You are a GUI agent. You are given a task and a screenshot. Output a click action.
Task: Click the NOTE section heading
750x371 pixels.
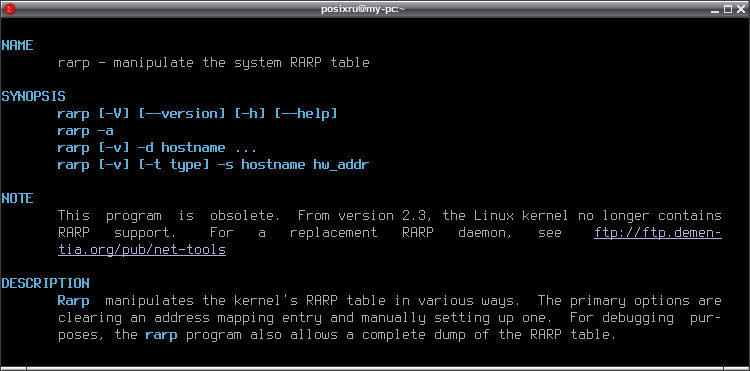(17, 198)
